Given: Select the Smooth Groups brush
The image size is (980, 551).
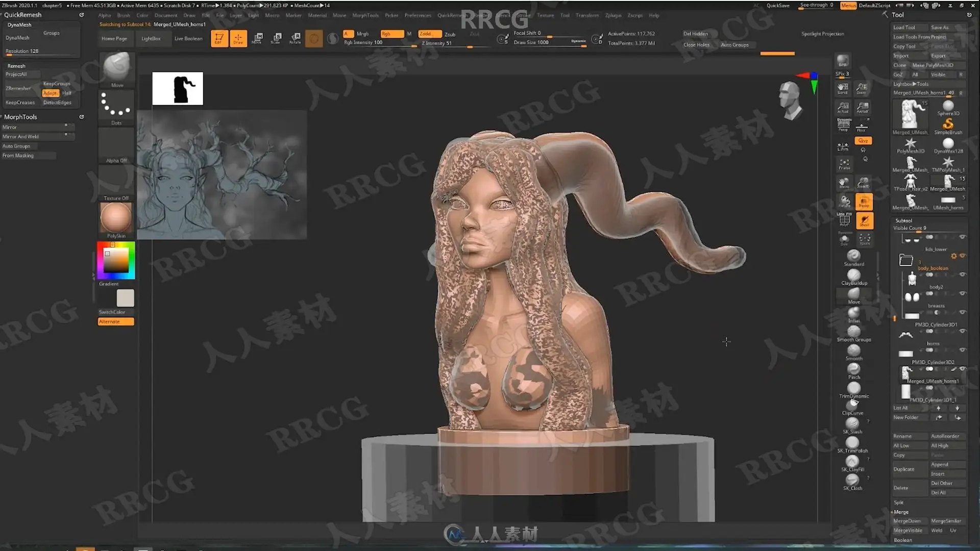Looking at the screenshot, I should pyautogui.click(x=854, y=333).
